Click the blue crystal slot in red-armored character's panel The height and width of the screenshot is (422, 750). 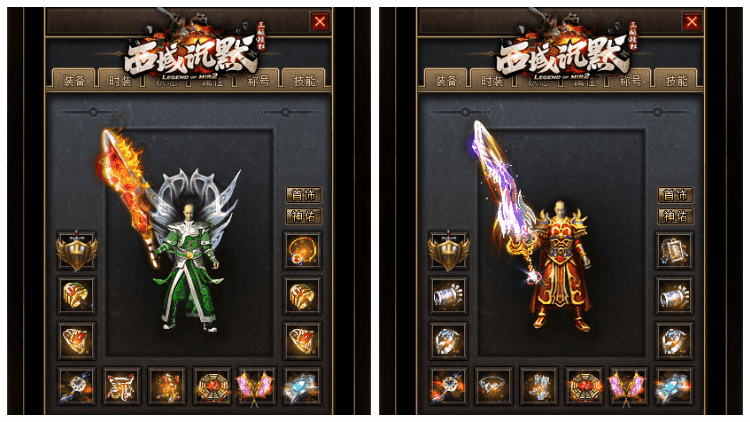coord(674,386)
